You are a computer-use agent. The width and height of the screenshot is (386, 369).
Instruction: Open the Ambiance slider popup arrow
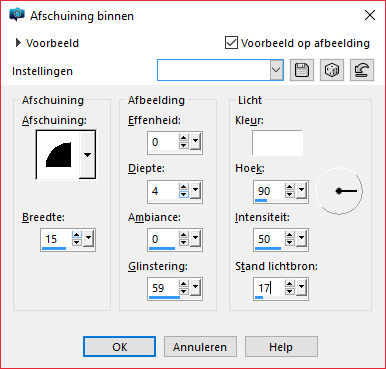(x=195, y=239)
